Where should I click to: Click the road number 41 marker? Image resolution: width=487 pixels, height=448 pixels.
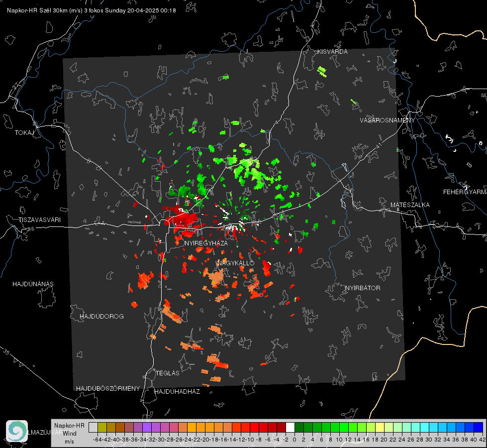pyautogui.click(x=378, y=145)
